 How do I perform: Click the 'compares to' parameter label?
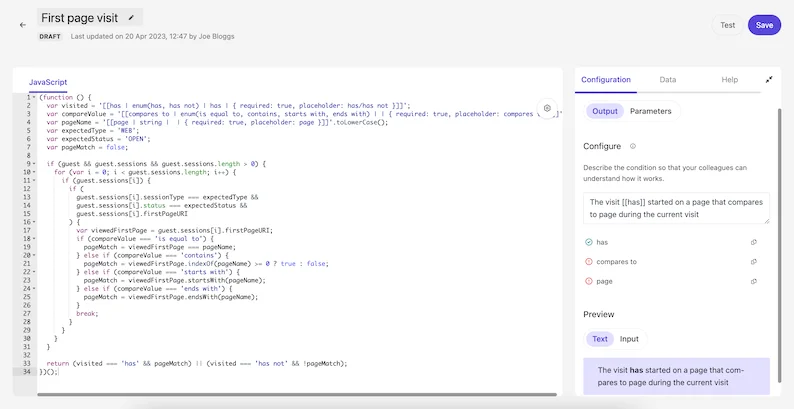[616, 262]
